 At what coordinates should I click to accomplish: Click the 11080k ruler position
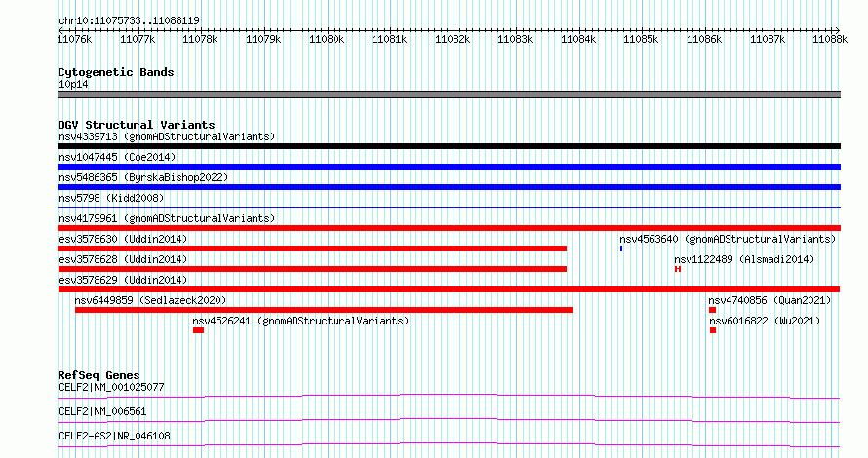point(327,39)
